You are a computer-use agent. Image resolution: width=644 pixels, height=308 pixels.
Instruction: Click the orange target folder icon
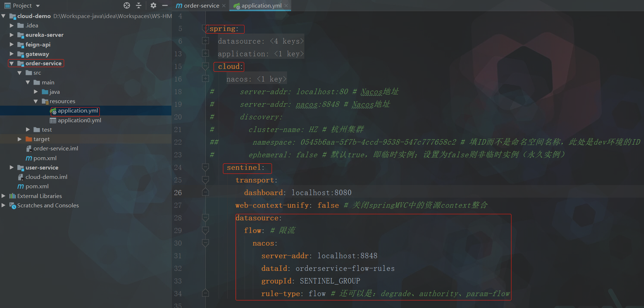click(x=29, y=139)
